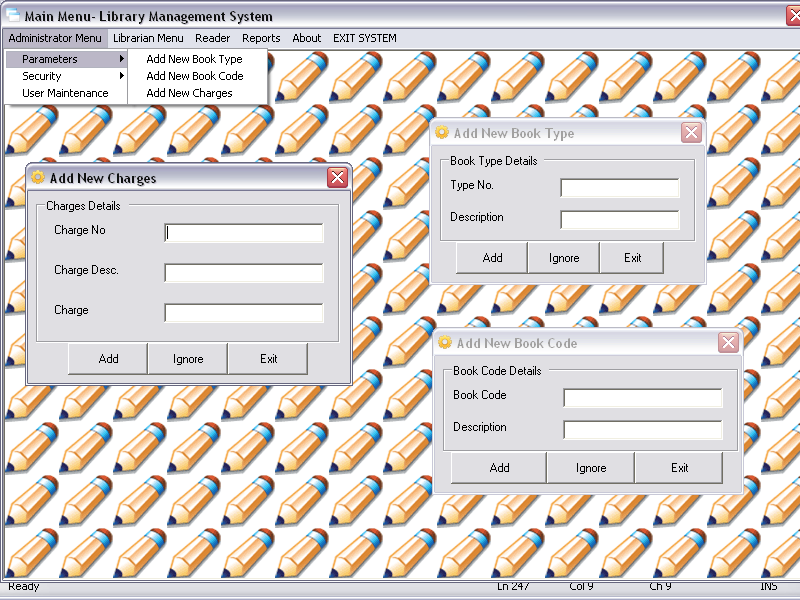This screenshot has width=800, height=600.
Task: Click Ignore in Add New Book Code window
Action: click(591, 467)
